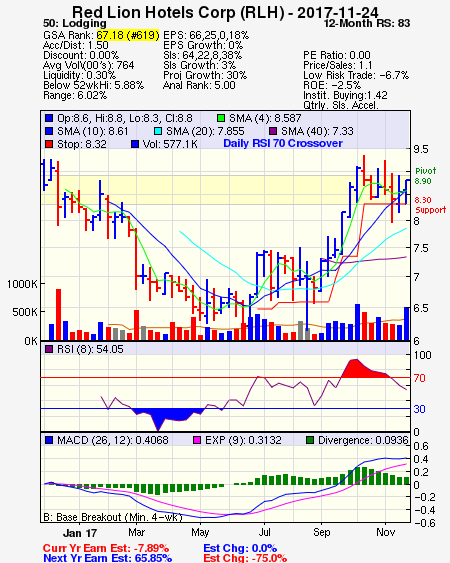Click the 1000K volume axis label
The height and width of the screenshot is (563, 450).
22,284
